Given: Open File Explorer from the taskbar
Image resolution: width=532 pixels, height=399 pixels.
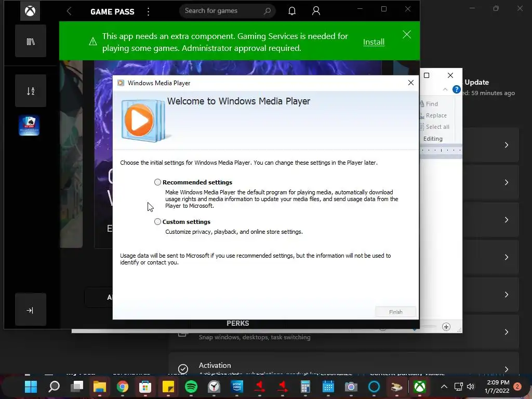Looking at the screenshot, I should click(x=100, y=387).
